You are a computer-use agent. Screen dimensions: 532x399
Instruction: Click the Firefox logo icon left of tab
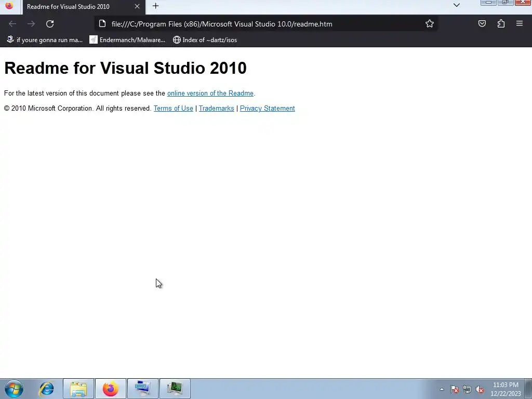pos(9,6)
